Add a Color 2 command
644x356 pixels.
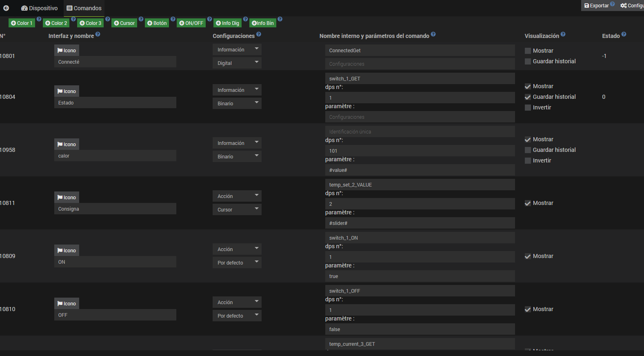pos(56,23)
